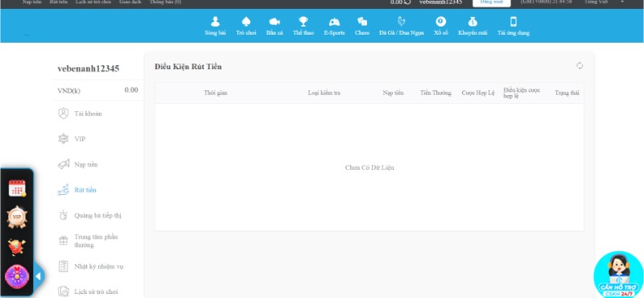Screen dimensions: 644x298
Task: Open the Khuyến mãi money bag icon
Action: click(x=473, y=22)
